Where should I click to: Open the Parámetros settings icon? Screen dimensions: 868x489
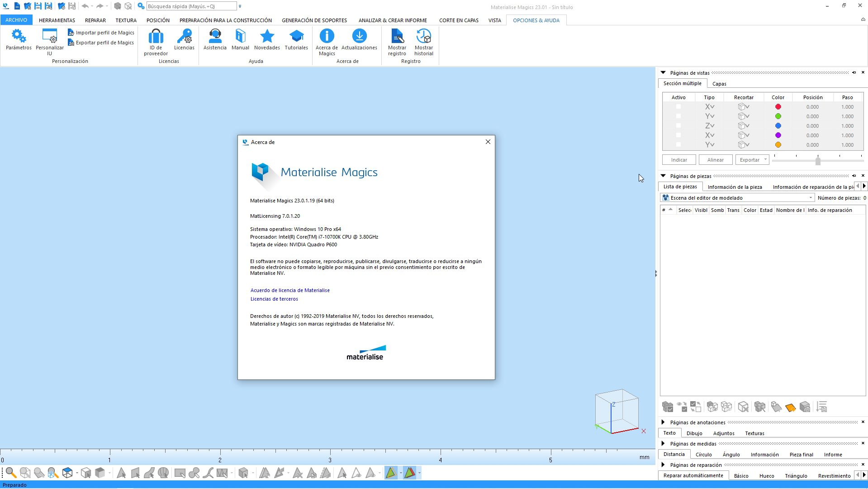point(19,37)
